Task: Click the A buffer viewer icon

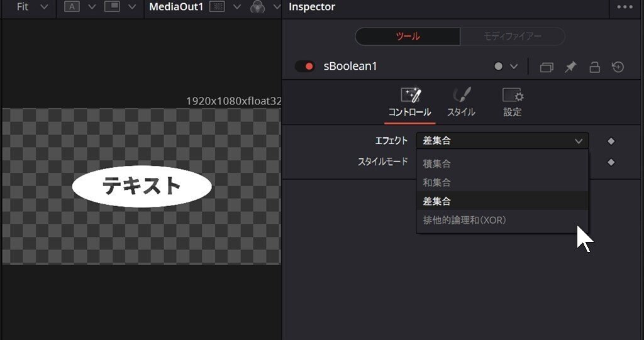Action: pyautogui.click(x=72, y=7)
